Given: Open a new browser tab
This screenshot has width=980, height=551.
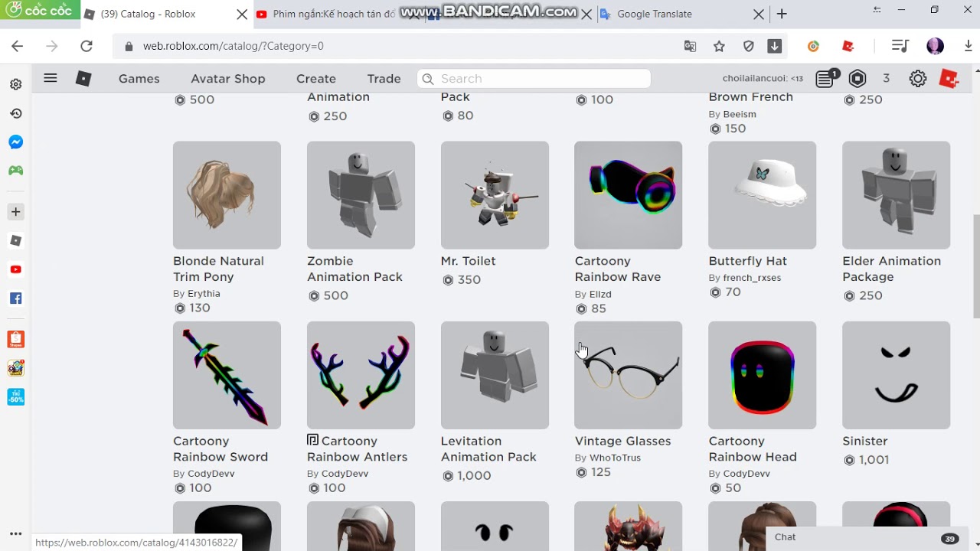Looking at the screenshot, I should 782,14.
